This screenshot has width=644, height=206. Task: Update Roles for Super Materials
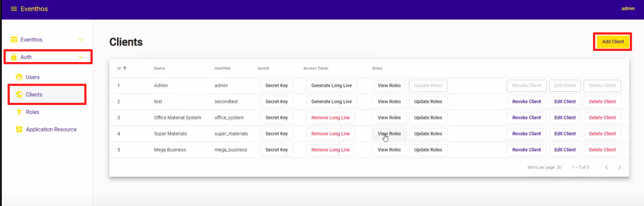pos(428,133)
